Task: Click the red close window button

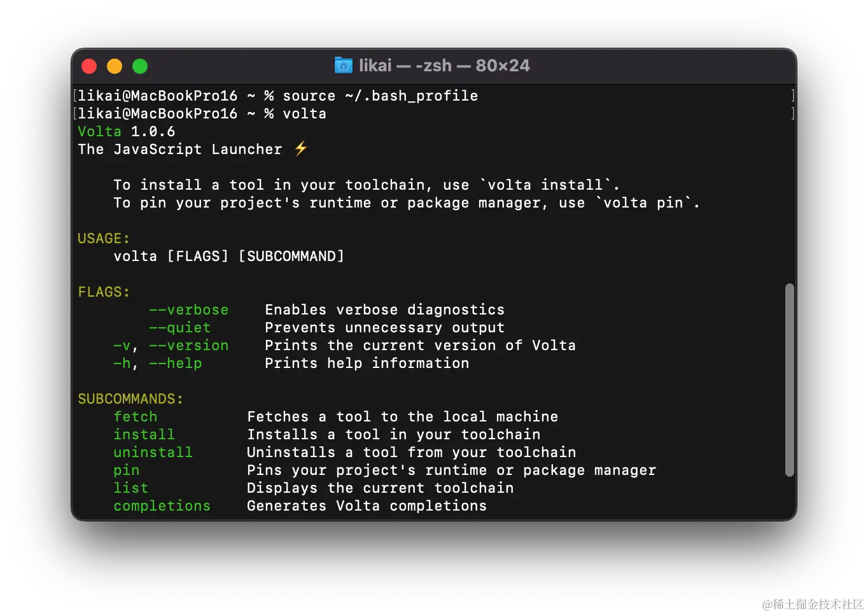Action: click(89, 66)
